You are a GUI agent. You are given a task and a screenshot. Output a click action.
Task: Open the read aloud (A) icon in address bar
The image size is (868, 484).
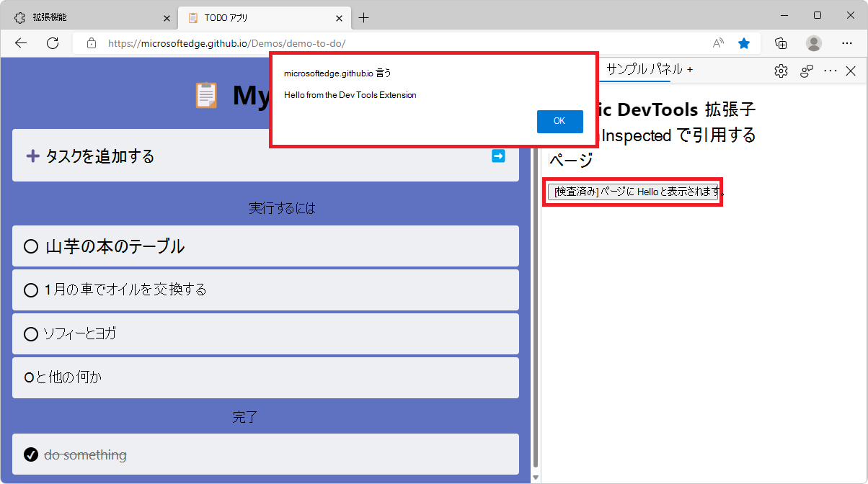tap(717, 42)
